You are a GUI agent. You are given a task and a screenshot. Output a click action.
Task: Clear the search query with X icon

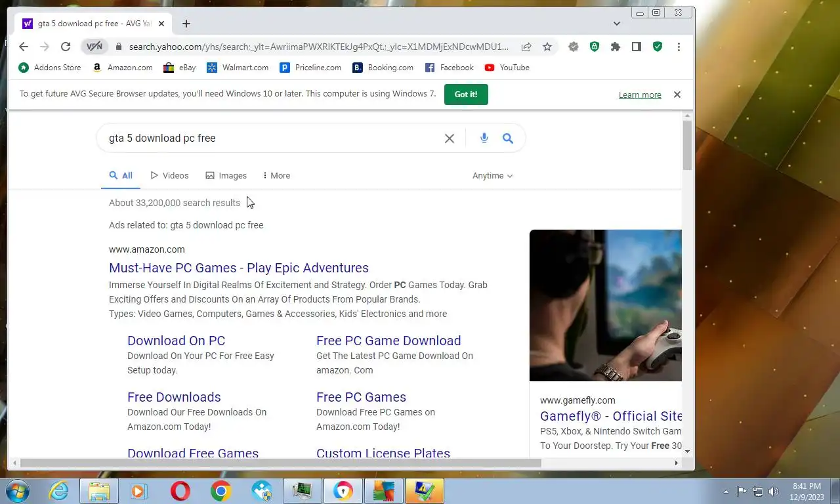450,138
